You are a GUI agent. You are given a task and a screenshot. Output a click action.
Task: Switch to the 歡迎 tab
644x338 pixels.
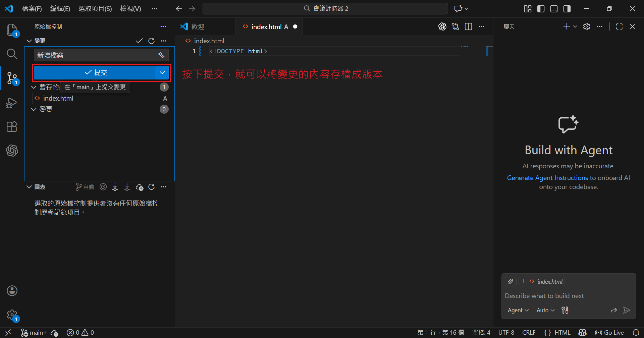[x=198, y=26]
